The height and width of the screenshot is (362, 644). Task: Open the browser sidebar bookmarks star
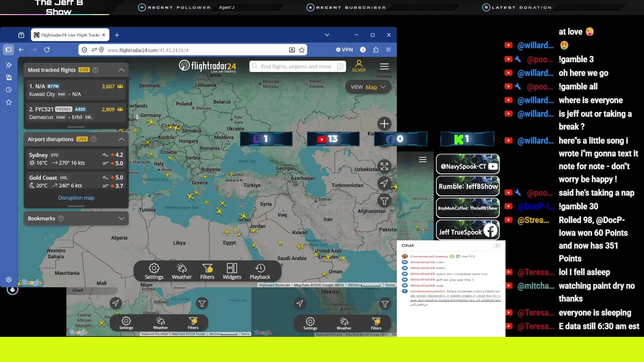pyautogui.click(x=9, y=103)
